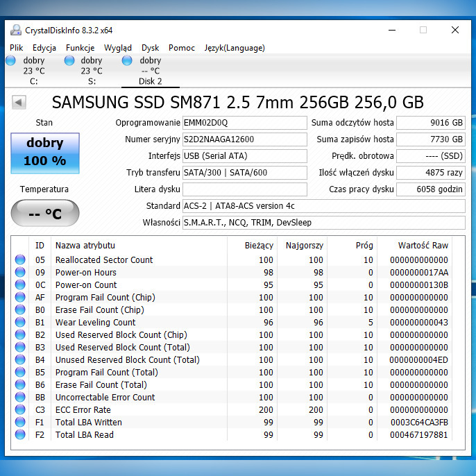Click the Bieżący column header
Image resolution: width=476 pixels, height=476 pixels.
(252, 246)
